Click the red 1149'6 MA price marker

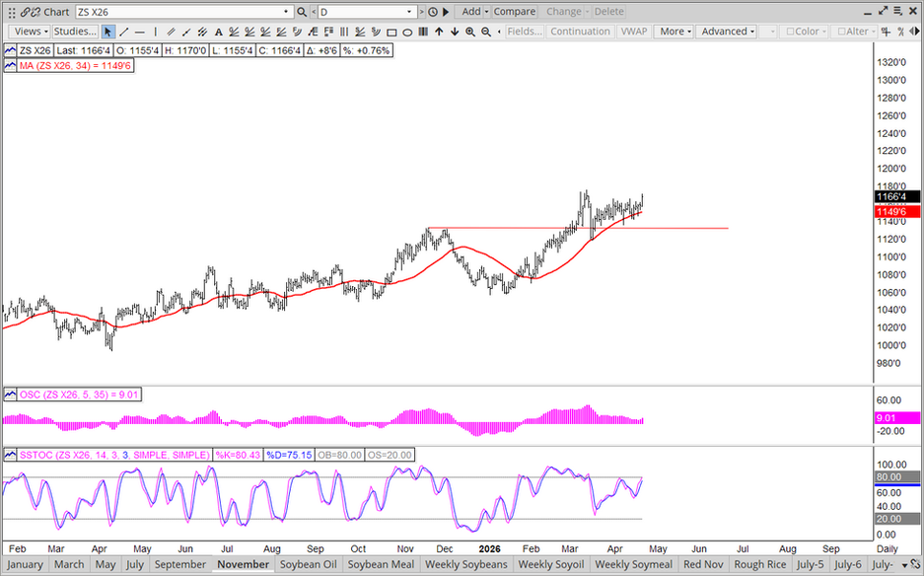[897, 212]
